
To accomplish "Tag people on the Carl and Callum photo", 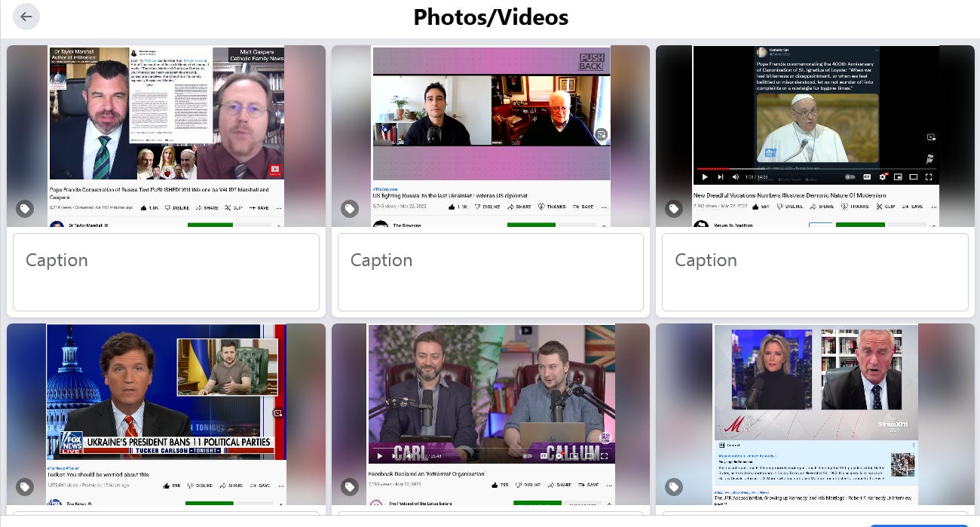I will click(350, 487).
